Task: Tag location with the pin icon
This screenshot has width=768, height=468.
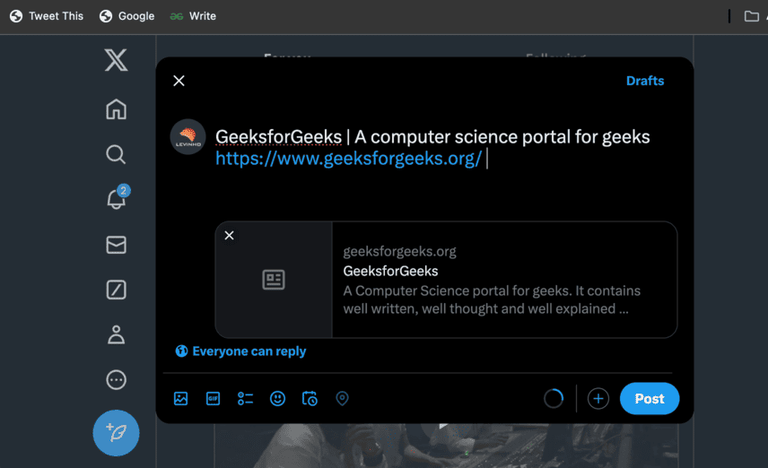Action: [342, 398]
